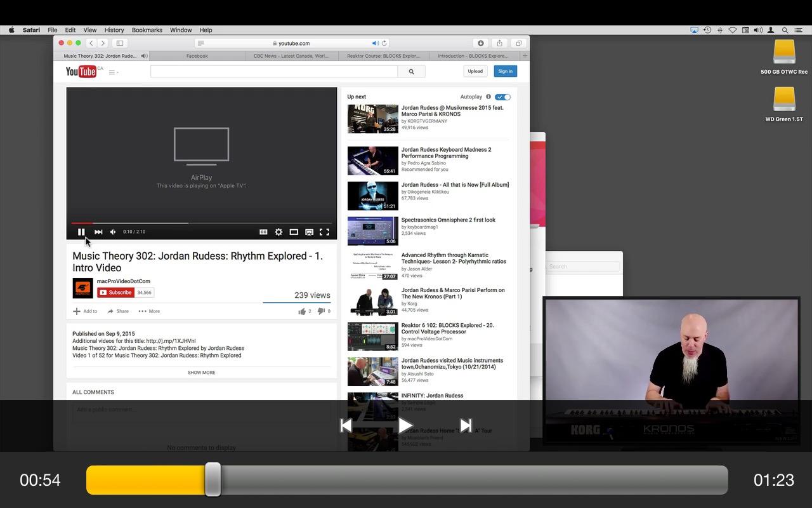Toggle theater mode in YouTube player
The image size is (812, 508).
[294, 232]
